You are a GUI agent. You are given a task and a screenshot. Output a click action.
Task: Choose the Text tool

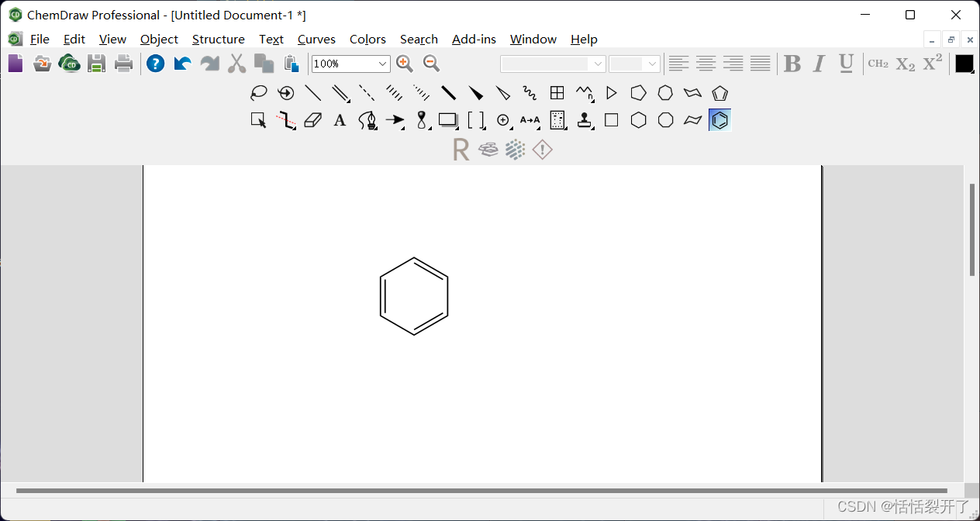point(340,119)
